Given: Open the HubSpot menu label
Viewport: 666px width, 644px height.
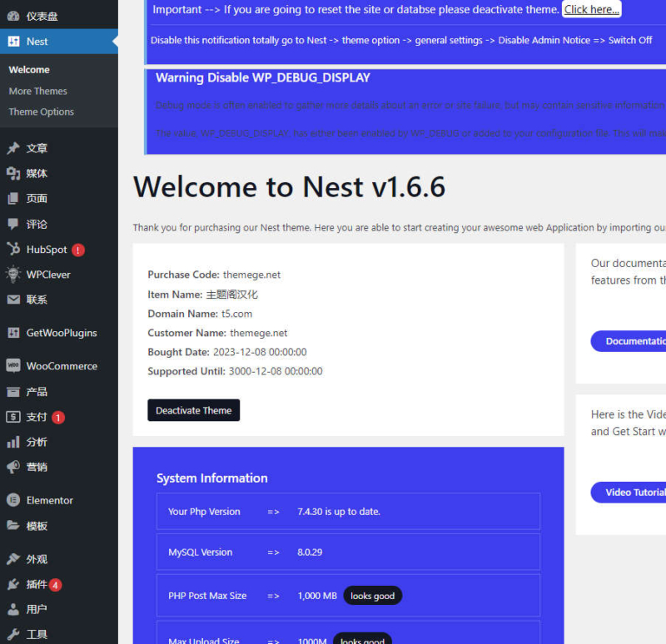Looking at the screenshot, I should pyautogui.click(x=47, y=249).
